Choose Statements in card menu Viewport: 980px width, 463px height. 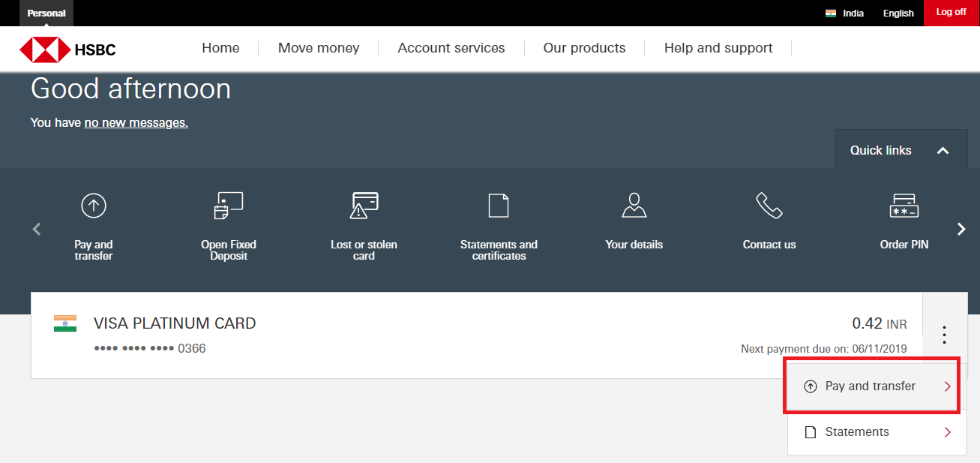click(x=877, y=432)
